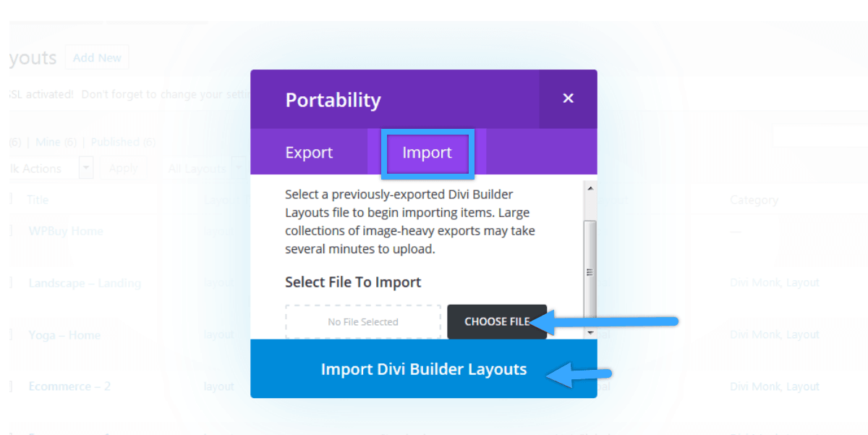Click the Add New button
The image size is (868, 435).
pyautogui.click(x=97, y=58)
